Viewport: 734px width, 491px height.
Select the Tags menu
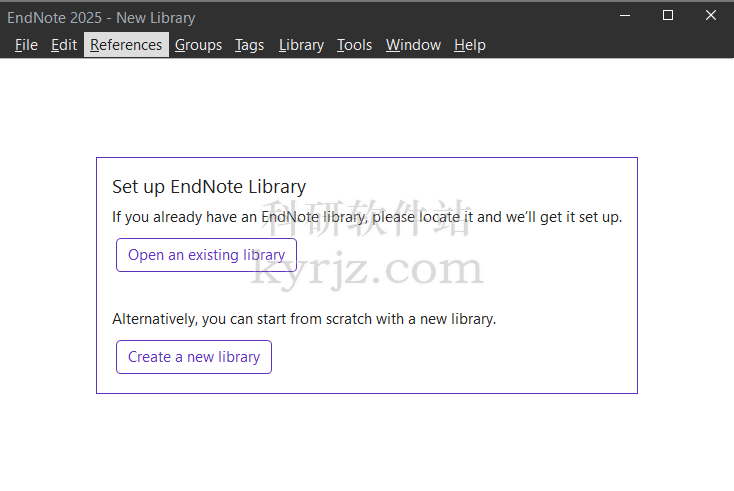[x=250, y=45]
